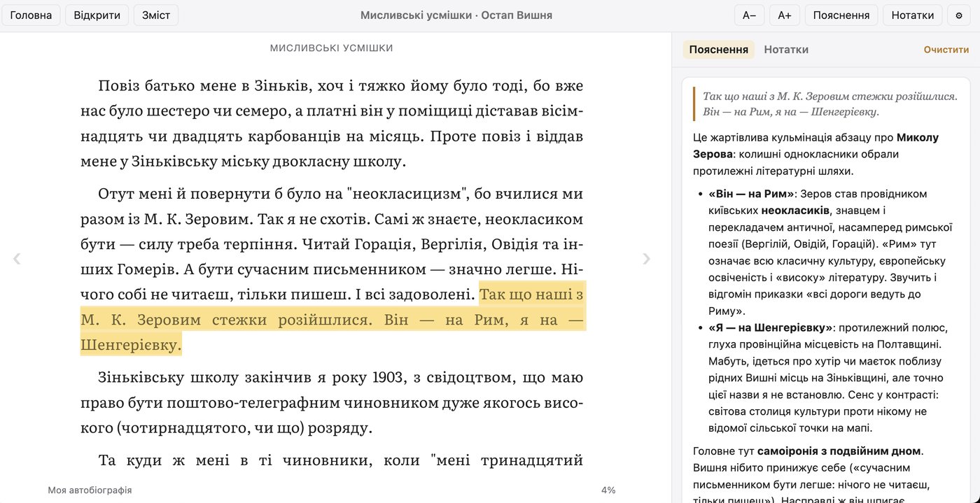980x503 pixels.
Task: Click the paragraph starting Повіз батько мене
Action: [x=332, y=124]
